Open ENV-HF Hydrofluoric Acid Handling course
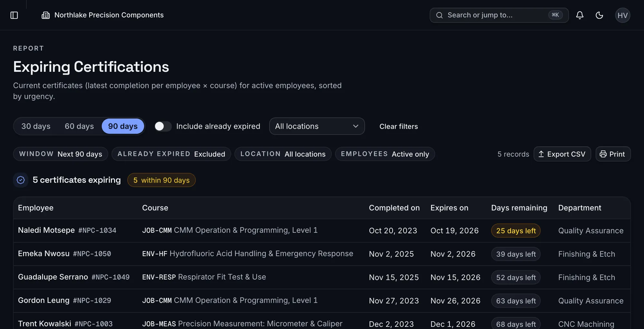The height and width of the screenshot is (329, 644). (248, 254)
